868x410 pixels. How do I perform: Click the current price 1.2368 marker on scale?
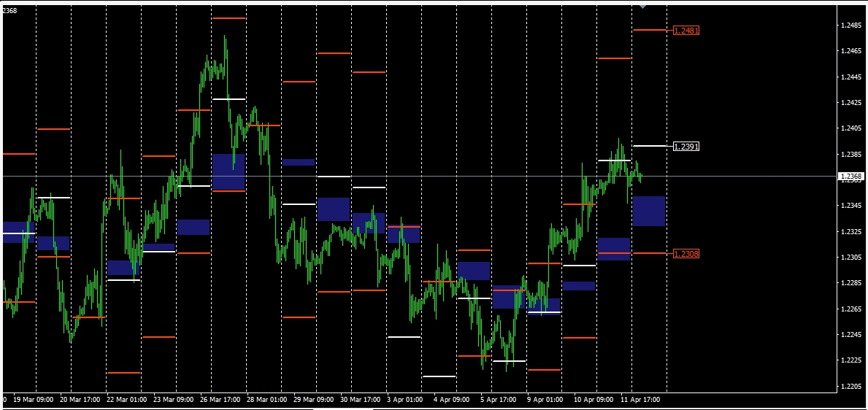coord(850,177)
